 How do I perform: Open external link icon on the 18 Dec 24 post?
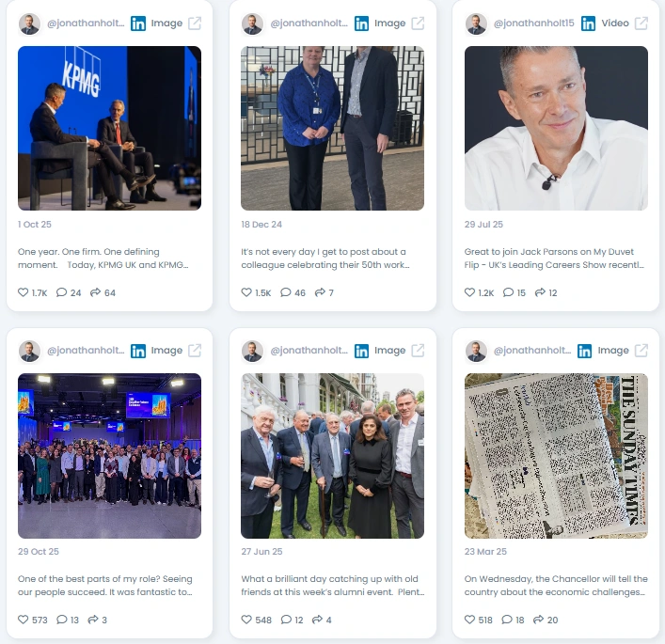(x=418, y=24)
